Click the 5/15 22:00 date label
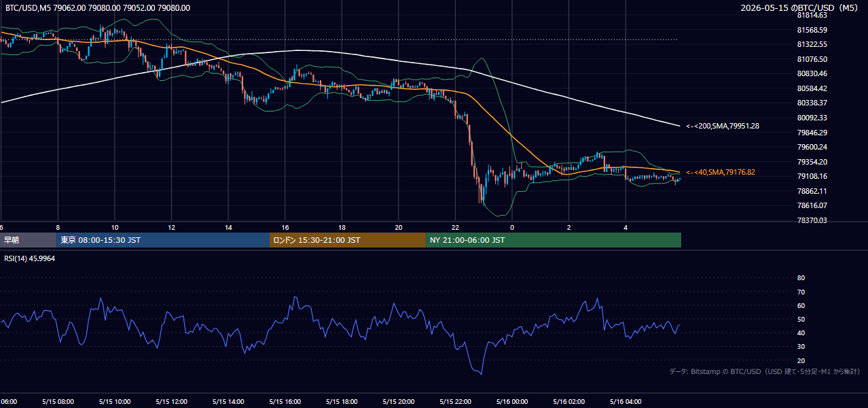Screen dimensions: 868x408 pos(455,402)
